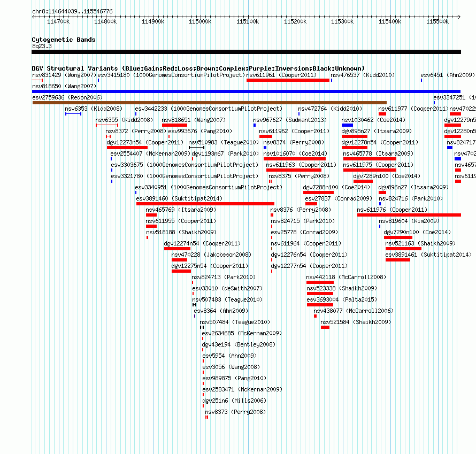The width and height of the screenshot is (476, 454).
Task: Select the nsv824715 (Park2010) label
Action: [303, 221]
